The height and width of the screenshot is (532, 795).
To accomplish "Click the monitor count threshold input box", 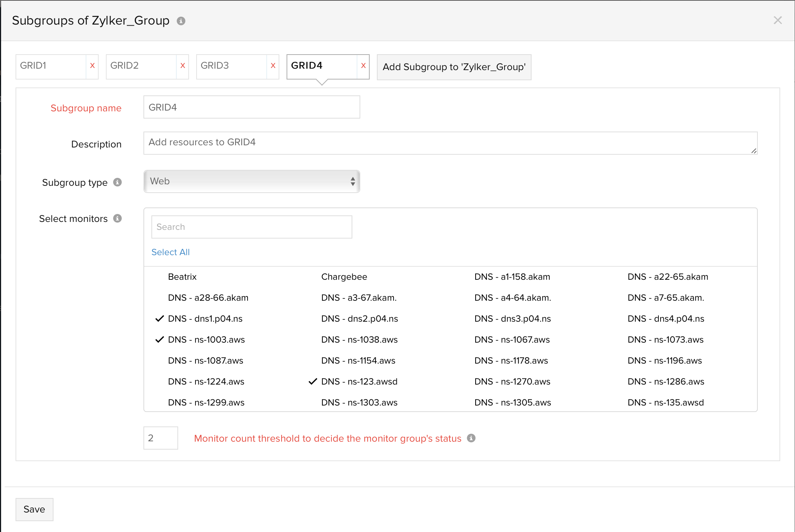I will pos(160,438).
